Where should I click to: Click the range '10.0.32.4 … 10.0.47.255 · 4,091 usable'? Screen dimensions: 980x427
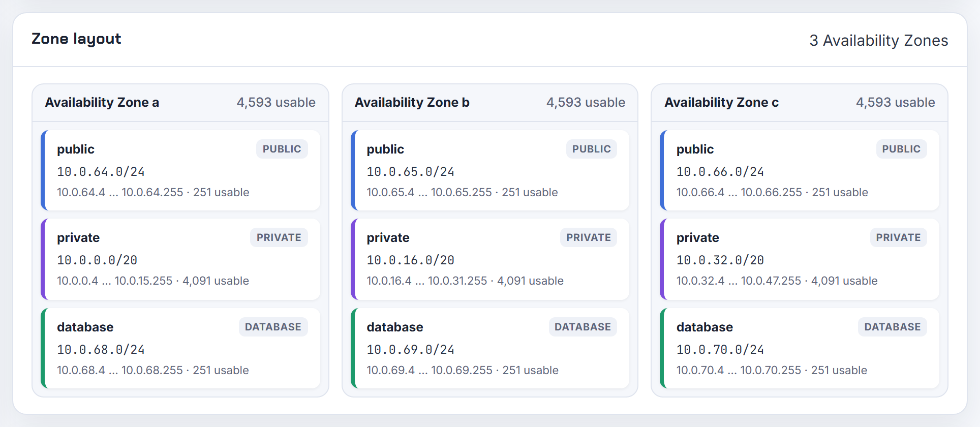coord(777,281)
